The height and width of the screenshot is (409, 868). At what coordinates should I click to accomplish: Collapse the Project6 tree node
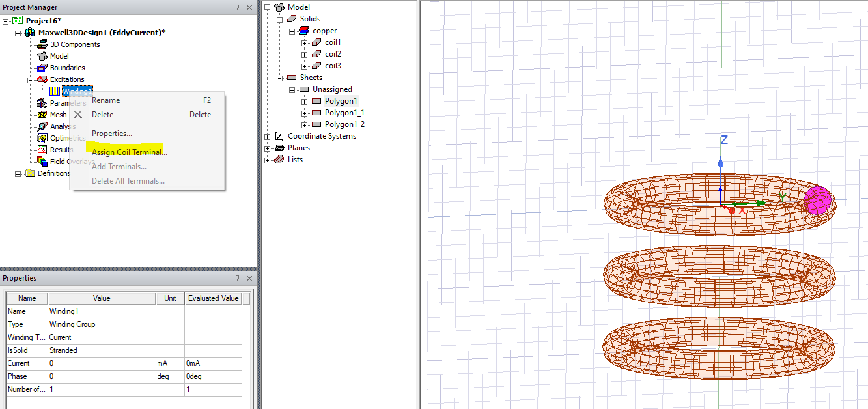tap(6, 21)
